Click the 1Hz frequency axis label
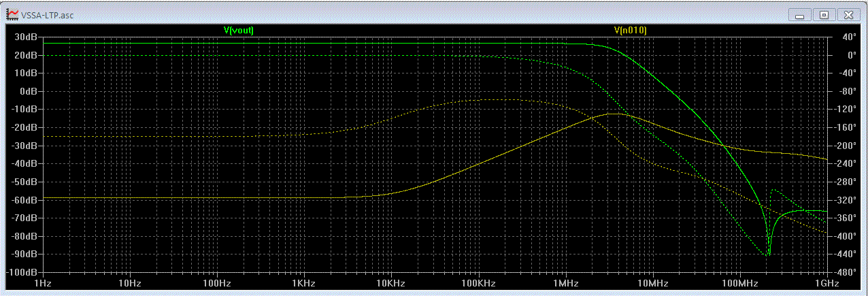The image size is (868, 296). pos(42,282)
